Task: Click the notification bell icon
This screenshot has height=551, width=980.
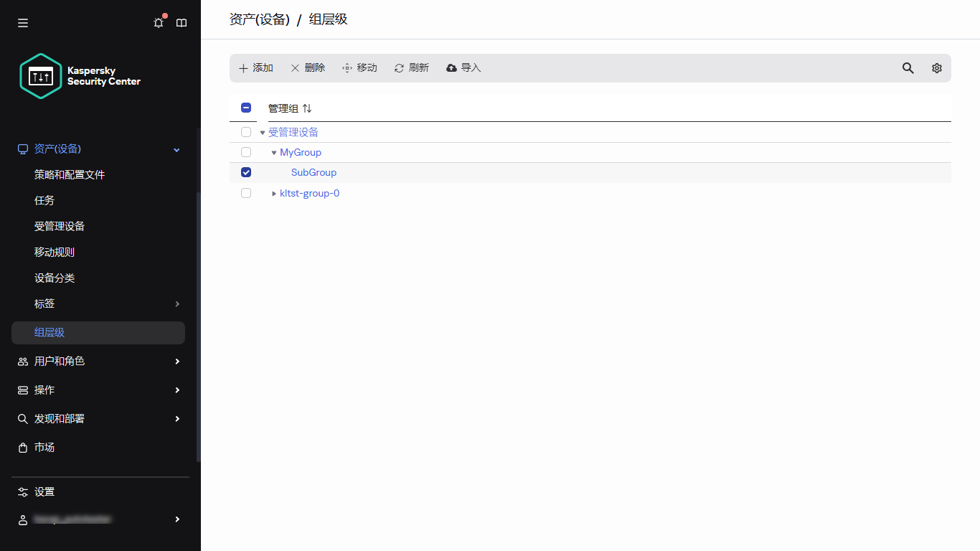Action: pos(158,22)
